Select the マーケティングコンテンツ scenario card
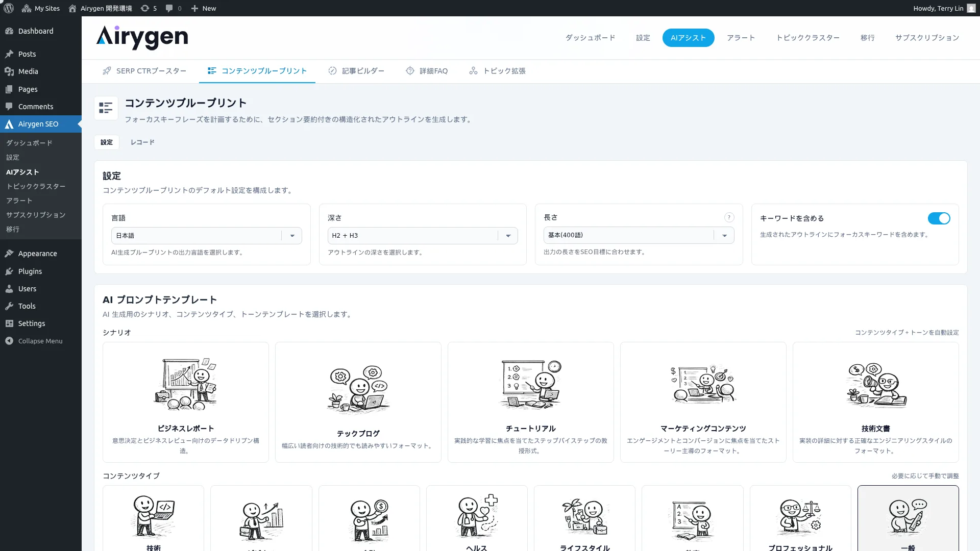Screen dimensions: 980x551 click(703, 402)
